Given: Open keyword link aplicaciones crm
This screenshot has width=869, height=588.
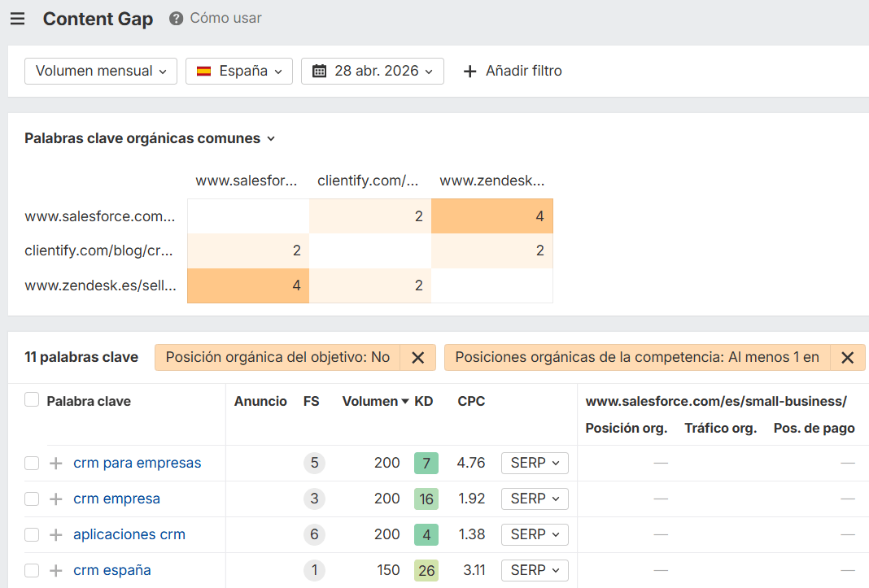Looking at the screenshot, I should (x=129, y=534).
